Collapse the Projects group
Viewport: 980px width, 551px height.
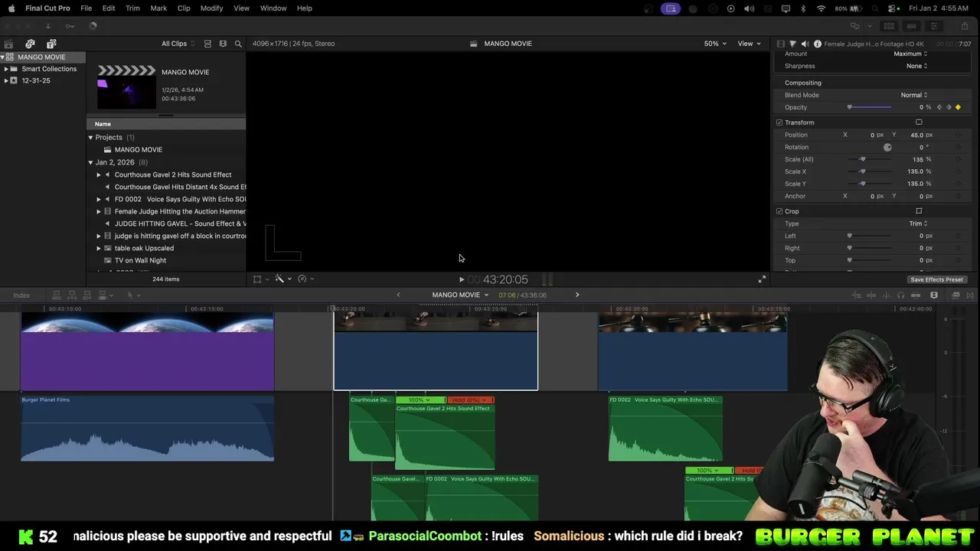[x=90, y=138]
